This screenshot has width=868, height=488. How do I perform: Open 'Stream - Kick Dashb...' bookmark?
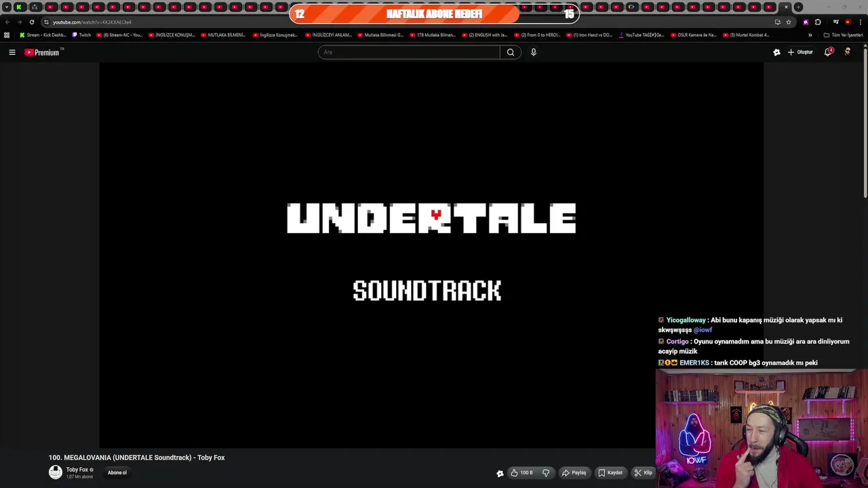(x=43, y=35)
